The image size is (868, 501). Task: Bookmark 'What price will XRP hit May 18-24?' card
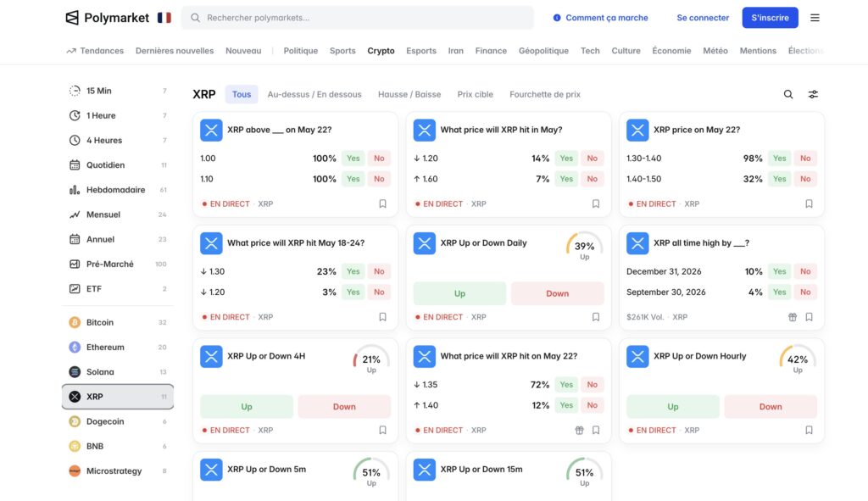click(x=382, y=317)
